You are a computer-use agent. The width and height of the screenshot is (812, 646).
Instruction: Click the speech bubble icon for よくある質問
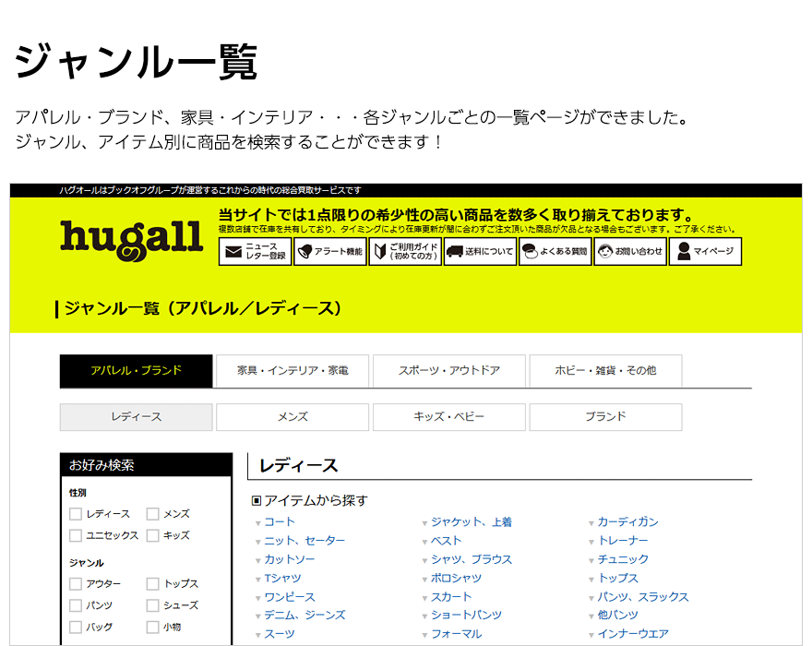pyautogui.click(x=530, y=251)
